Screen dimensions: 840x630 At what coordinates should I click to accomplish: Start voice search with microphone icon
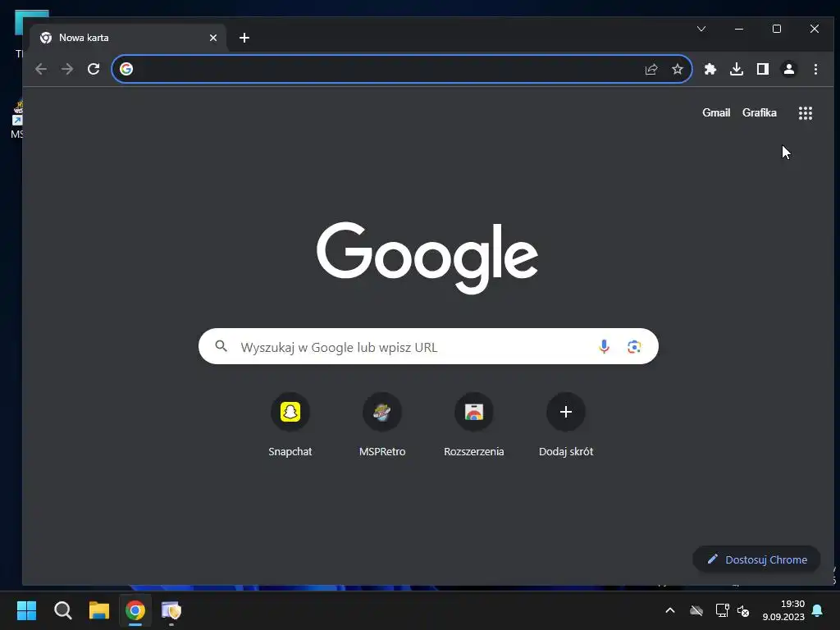tap(604, 347)
